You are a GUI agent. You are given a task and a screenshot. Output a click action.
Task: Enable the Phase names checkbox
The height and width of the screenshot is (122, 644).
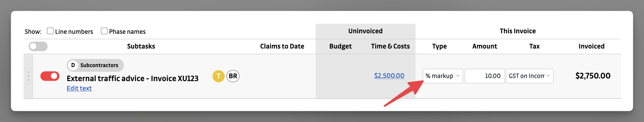[104, 31]
